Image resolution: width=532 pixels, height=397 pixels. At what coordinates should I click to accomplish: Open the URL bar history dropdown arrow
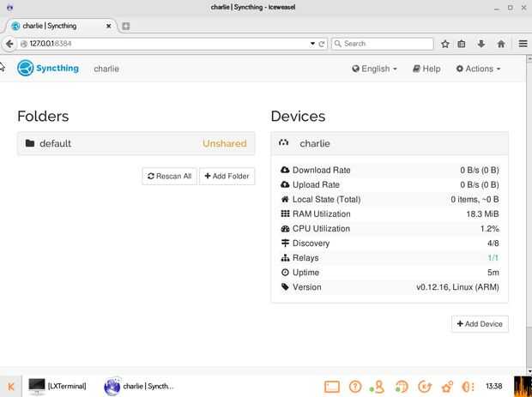coord(312,44)
